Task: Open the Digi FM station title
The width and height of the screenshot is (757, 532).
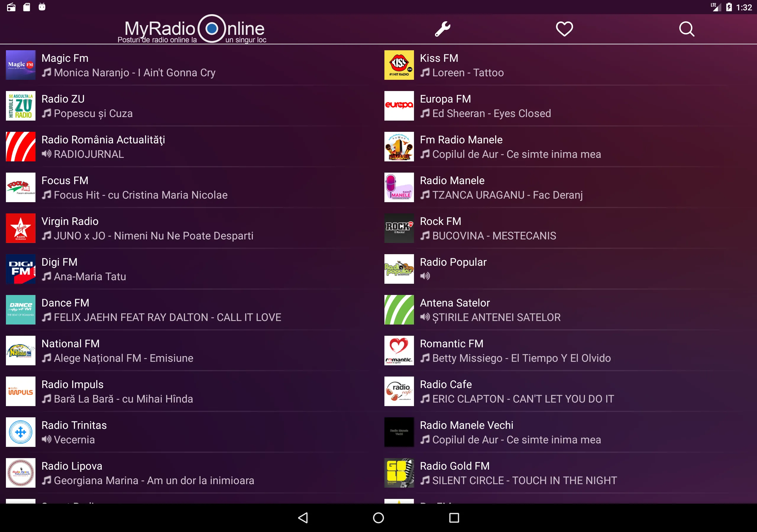Action: (x=59, y=262)
